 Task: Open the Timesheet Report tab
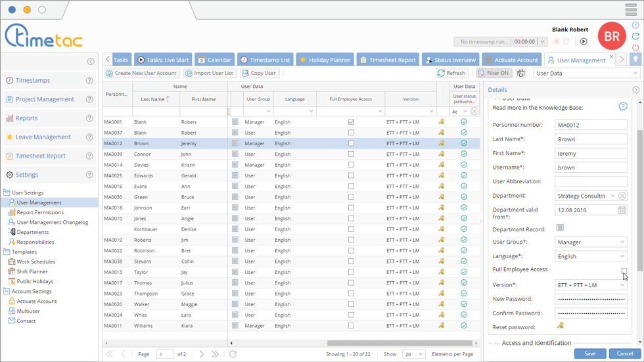pyautogui.click(x=388, y=60)
